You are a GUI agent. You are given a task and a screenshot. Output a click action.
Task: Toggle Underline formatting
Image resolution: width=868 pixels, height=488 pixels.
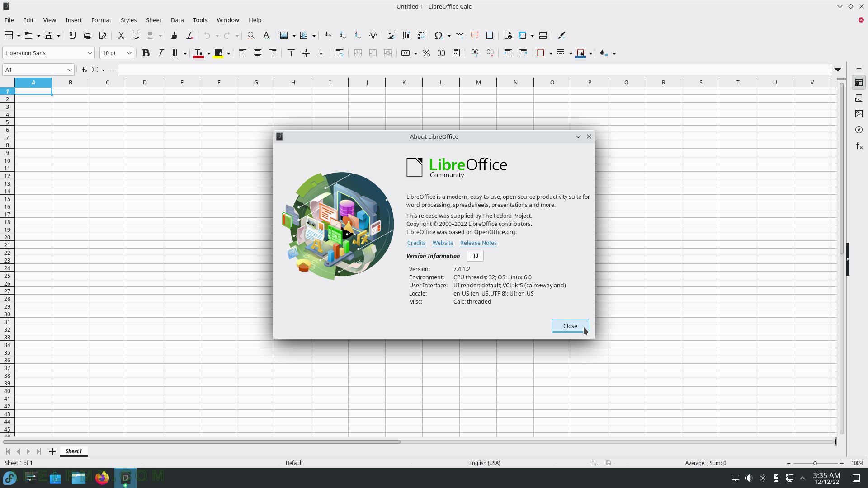click(x=175, y=53)
